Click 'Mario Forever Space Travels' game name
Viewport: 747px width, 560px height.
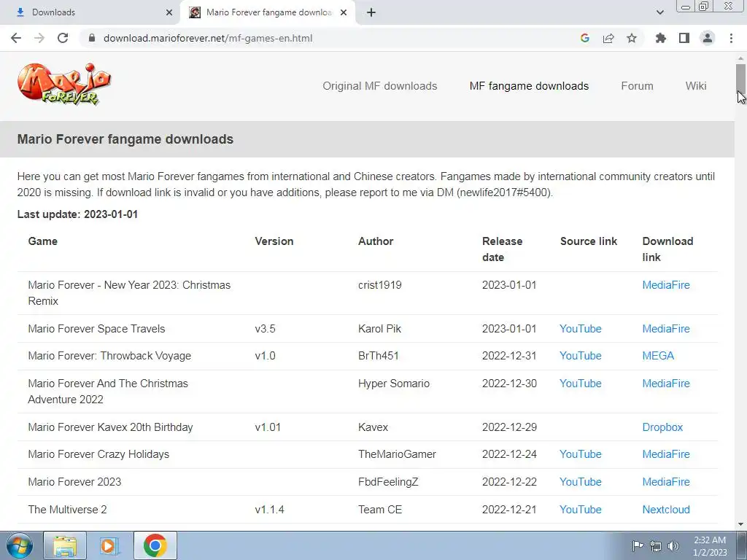(x=96, y=329)
